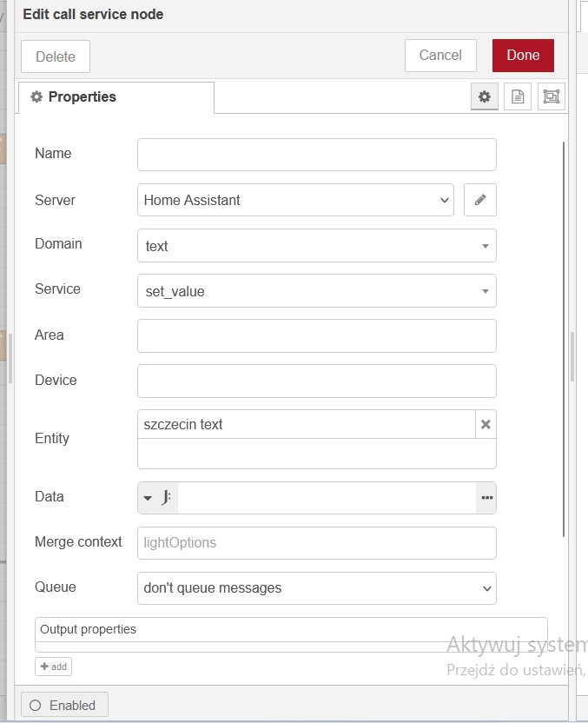Click the add button under Output properties
This screenshot has height=723, width=588.
(x=53, y=667)
